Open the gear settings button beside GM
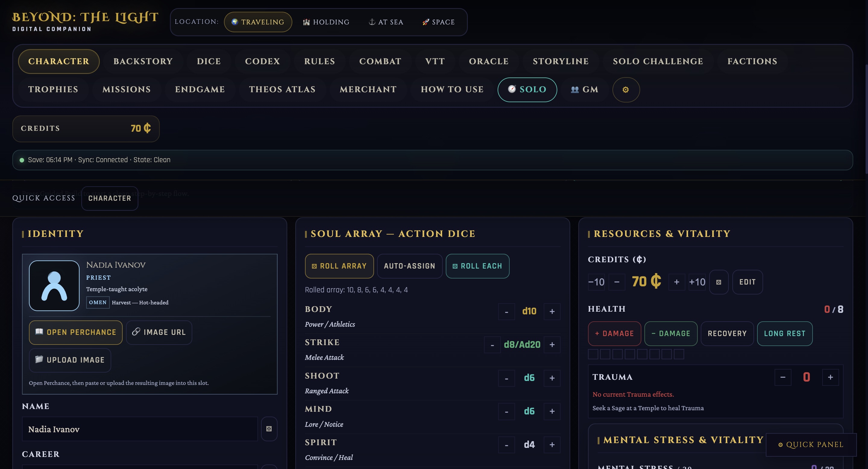This screenshot has height=469, width=868. point(626,90)
